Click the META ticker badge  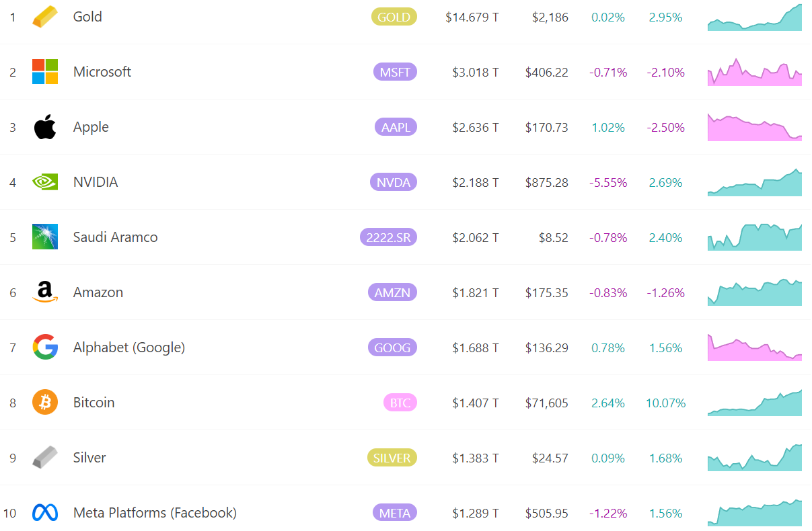[395, 513]
